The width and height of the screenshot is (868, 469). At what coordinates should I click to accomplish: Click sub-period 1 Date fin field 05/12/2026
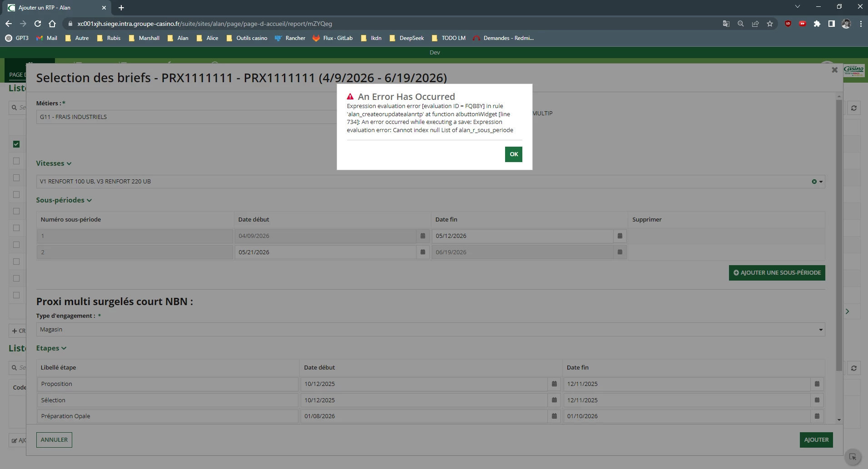pyautogui.click(x=522, y=236)
